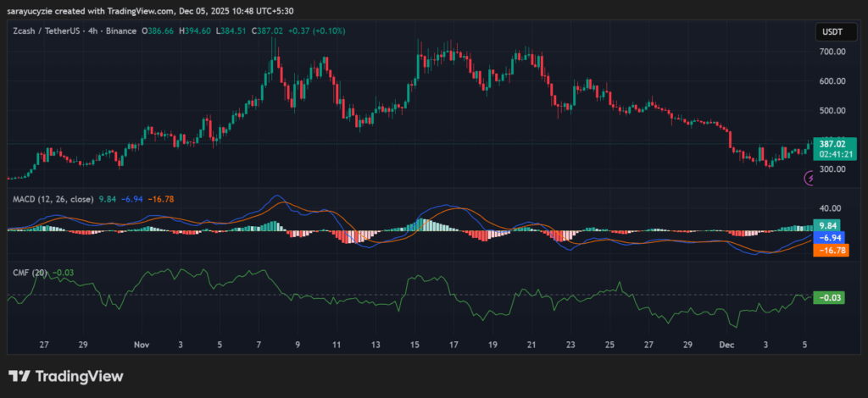The width and height of the screenshot is (868, 398).
Task: Click the 600.00 price axis level
Action: coord(833,81)
